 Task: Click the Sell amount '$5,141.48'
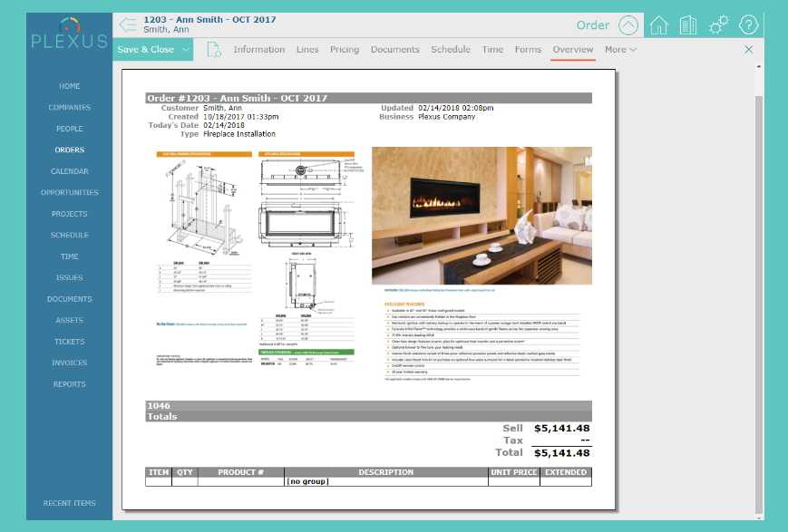(x=562, y=429)
